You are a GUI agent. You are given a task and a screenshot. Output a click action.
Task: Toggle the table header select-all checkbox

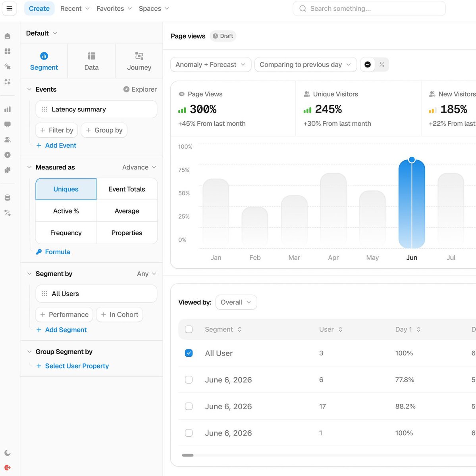[189, 329]
